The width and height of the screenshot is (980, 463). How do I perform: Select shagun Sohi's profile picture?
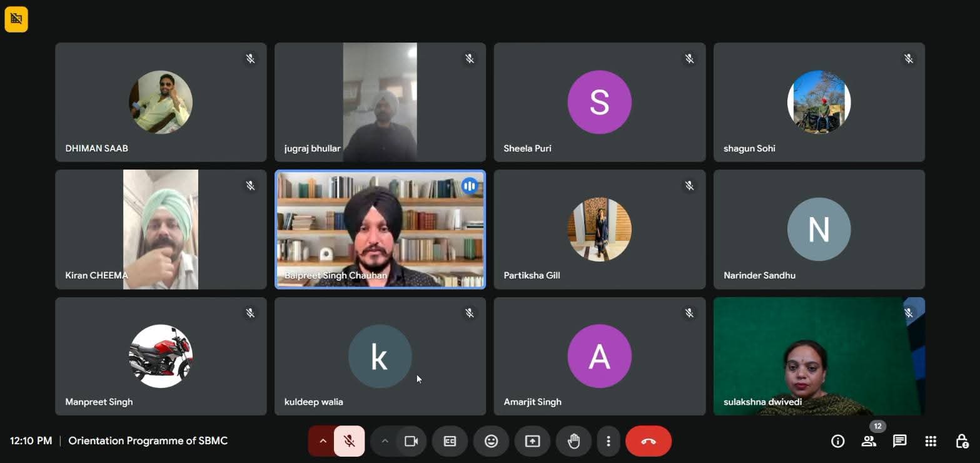tap(819, 102)
